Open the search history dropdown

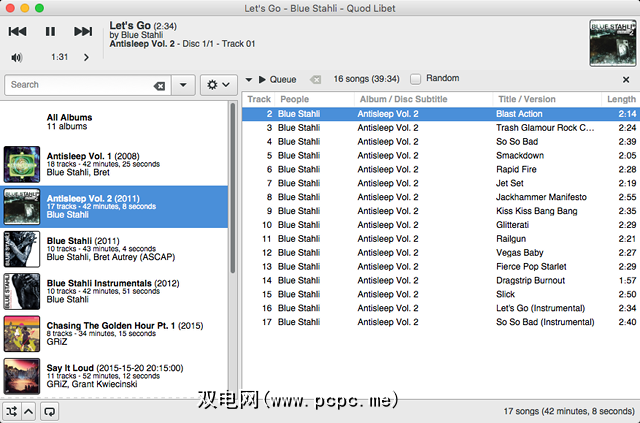[183, 85]
